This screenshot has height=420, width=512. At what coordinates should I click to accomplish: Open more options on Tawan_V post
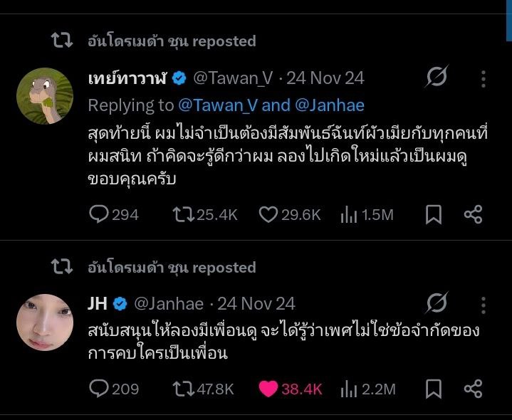coord(484,78)
